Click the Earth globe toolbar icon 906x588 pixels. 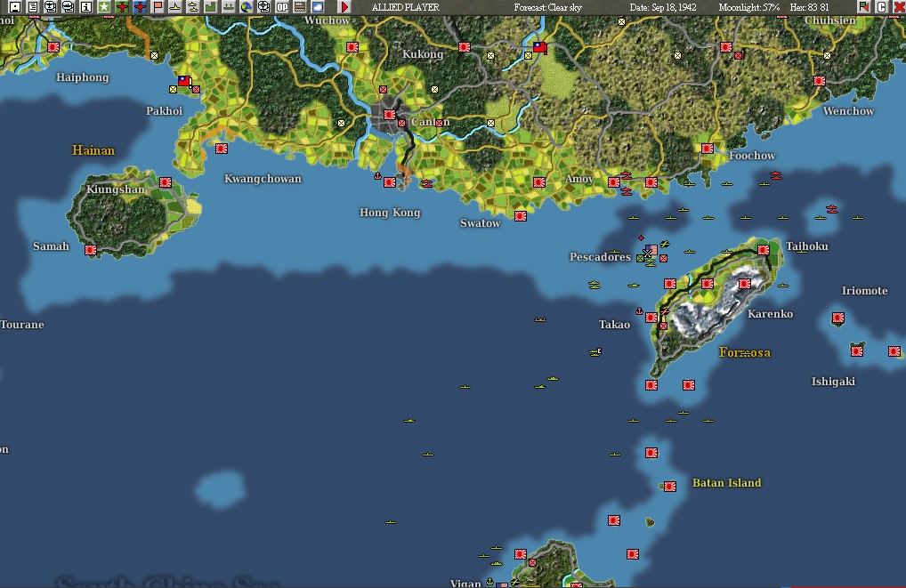(247, 7)
